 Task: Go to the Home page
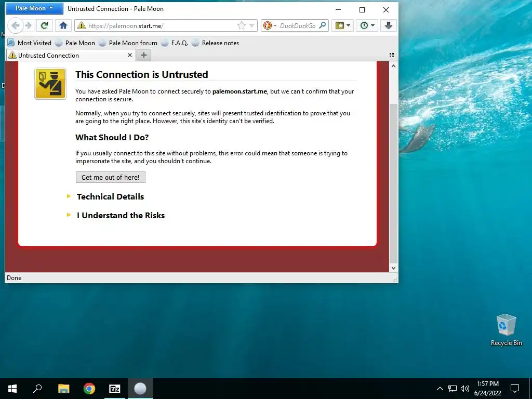63,25
